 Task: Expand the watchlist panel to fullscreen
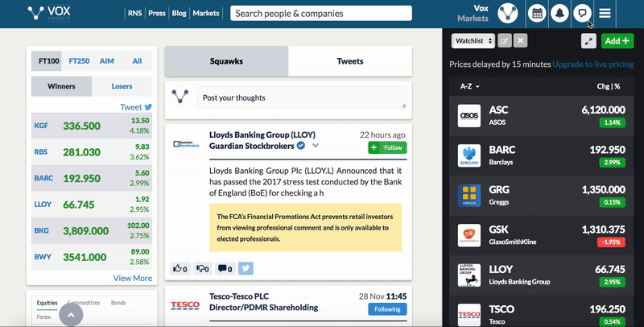588,40
